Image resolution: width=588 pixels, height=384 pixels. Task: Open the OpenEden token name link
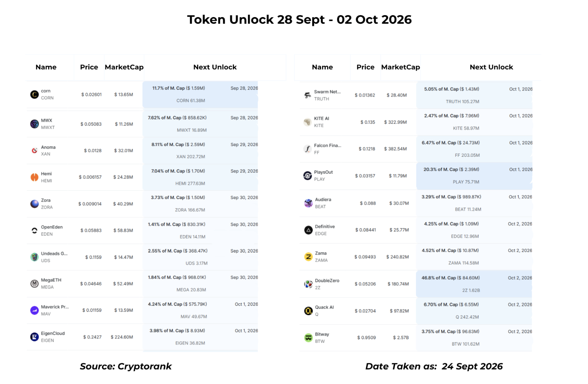(x=52, y=227)
